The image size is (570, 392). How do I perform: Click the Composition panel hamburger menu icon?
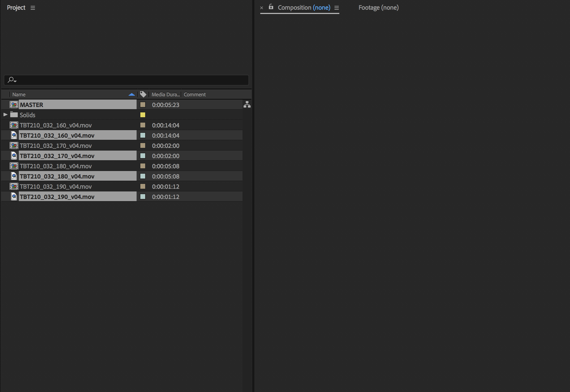tap(336, 8)
